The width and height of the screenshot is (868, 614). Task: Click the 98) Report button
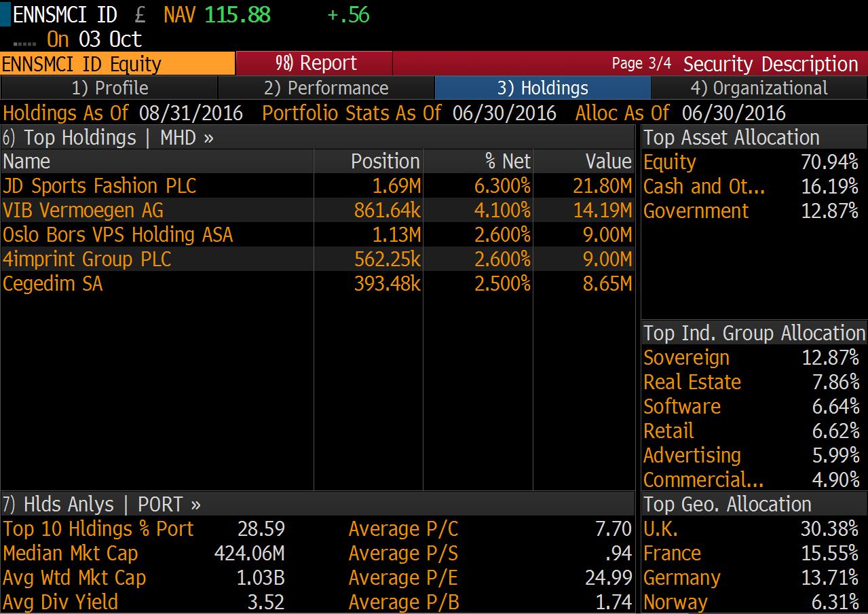pos(314,63)
